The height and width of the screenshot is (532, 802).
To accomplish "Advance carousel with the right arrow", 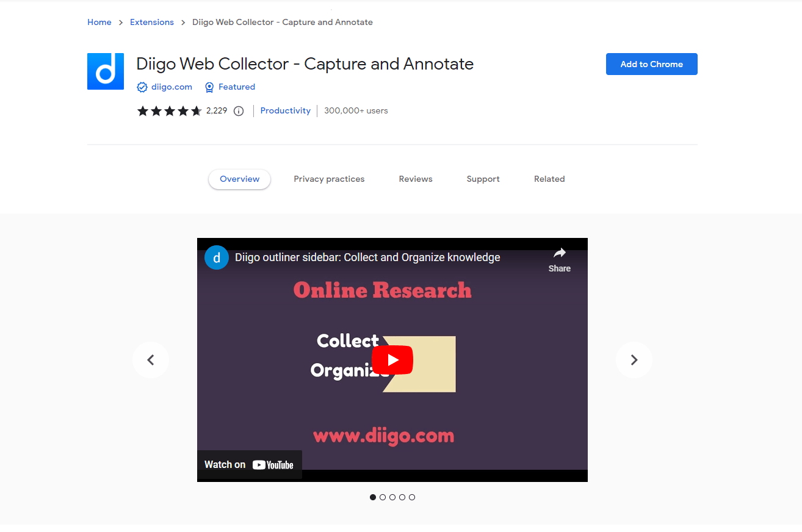I will 634,360.
